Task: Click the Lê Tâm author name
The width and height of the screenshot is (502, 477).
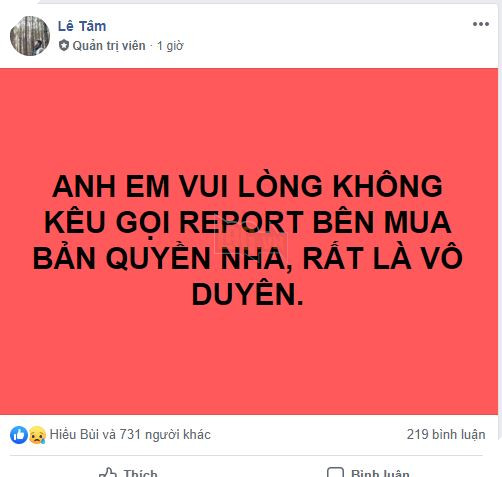Action: click(x=82, y=26)
